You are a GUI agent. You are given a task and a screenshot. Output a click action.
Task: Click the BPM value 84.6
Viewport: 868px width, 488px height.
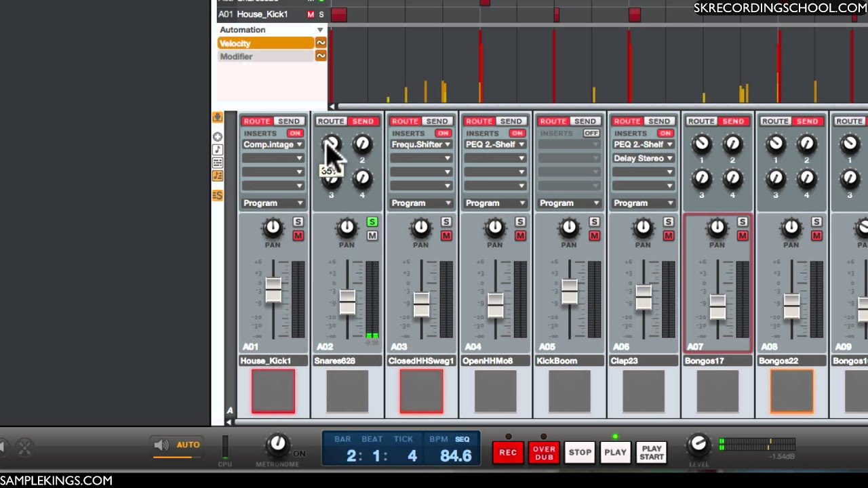pos(456,455)
